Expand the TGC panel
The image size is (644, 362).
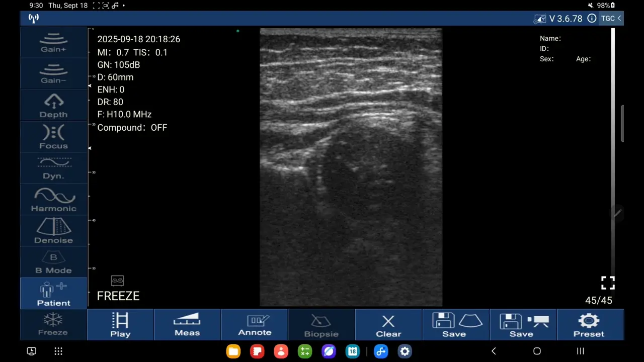pos(611,19)
